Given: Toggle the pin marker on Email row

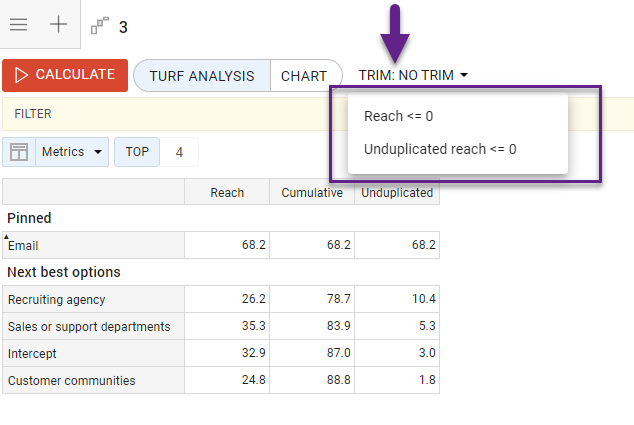Looking at the screenshot, I should (x=6, y=237).
